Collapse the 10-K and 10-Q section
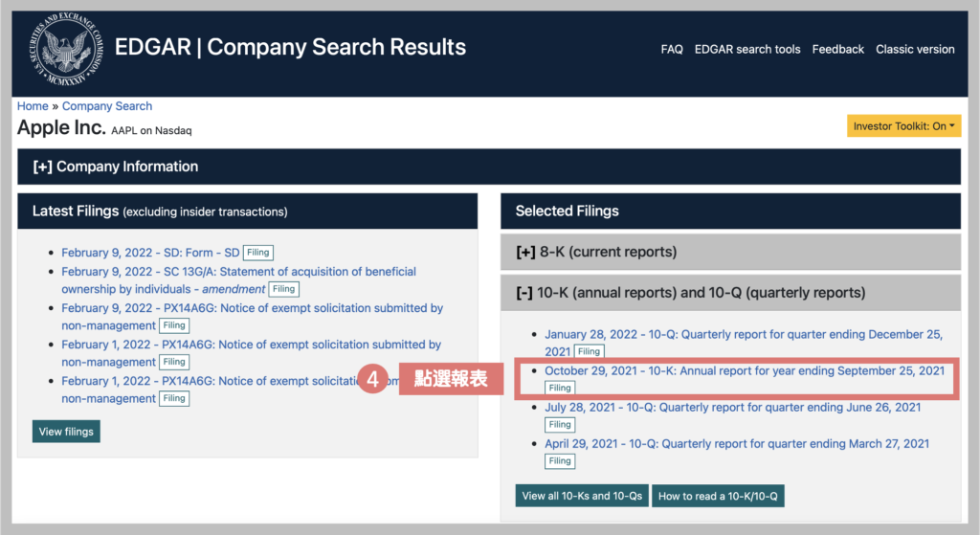 pos(730,293)
